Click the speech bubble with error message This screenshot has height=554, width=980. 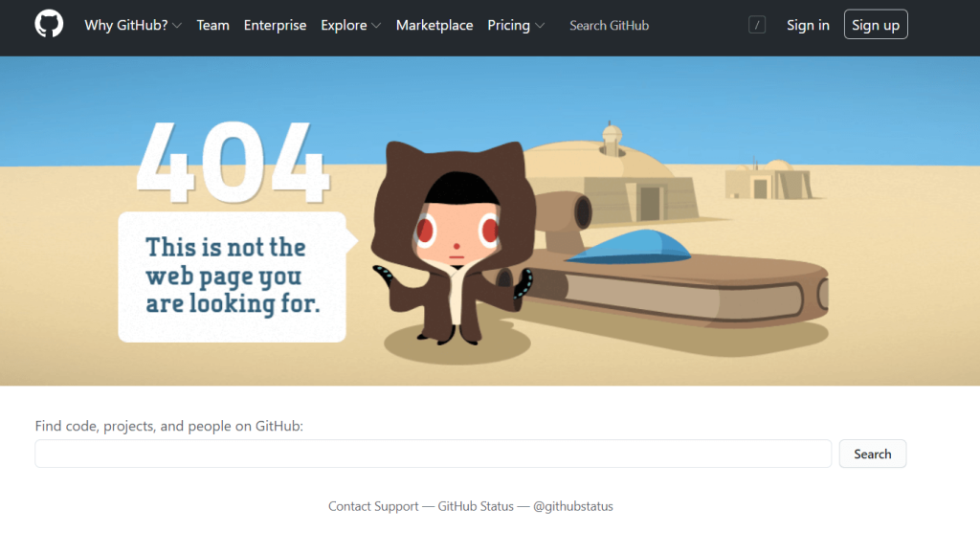232,276
